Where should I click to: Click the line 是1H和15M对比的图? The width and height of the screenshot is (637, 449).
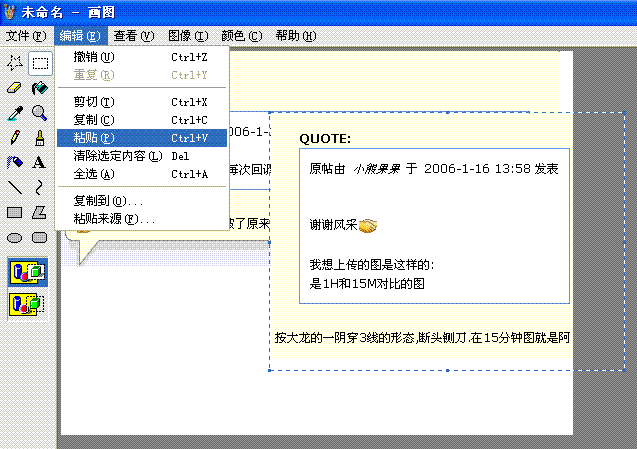(x=367, y=284)
